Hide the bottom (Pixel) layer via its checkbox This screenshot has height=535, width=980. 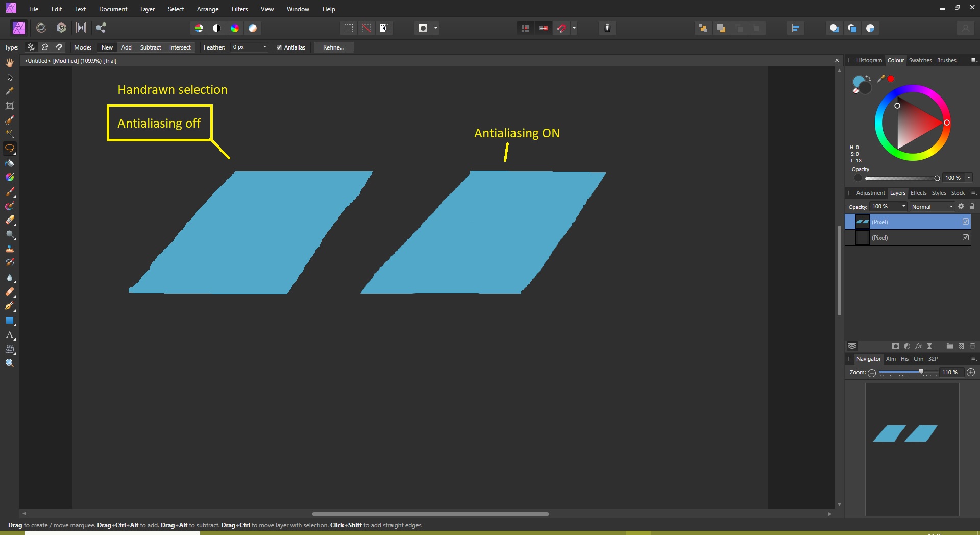(966, 237)
